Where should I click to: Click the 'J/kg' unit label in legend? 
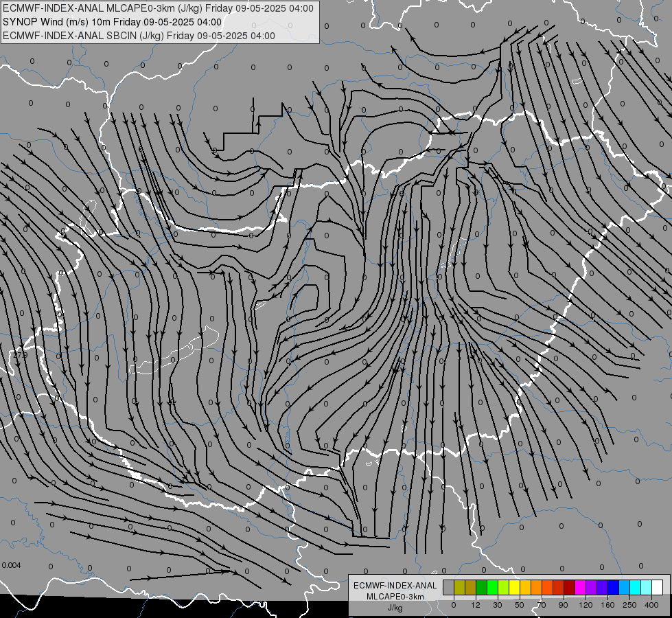click(395, 608)
